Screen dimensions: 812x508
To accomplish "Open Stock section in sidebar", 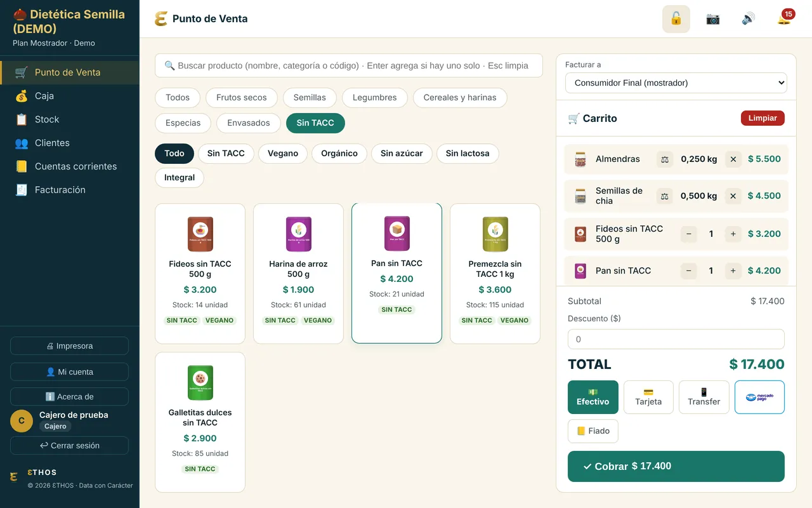I will tap(70, 119).
